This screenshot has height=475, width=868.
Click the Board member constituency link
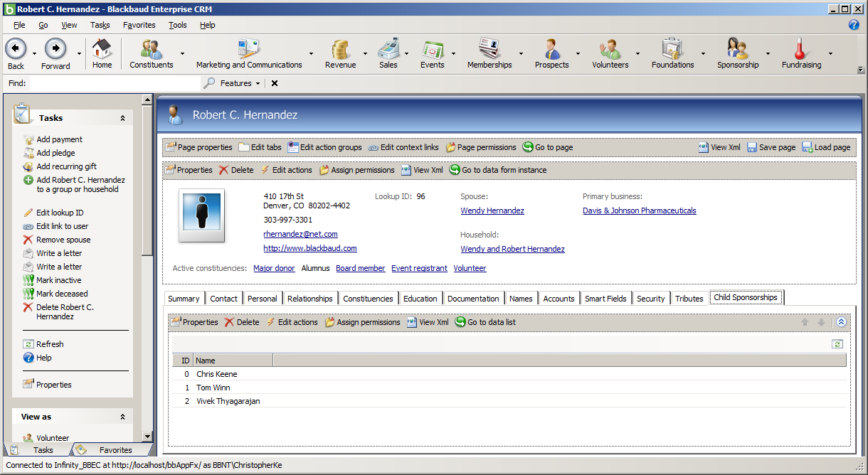(x=361, y=268)
